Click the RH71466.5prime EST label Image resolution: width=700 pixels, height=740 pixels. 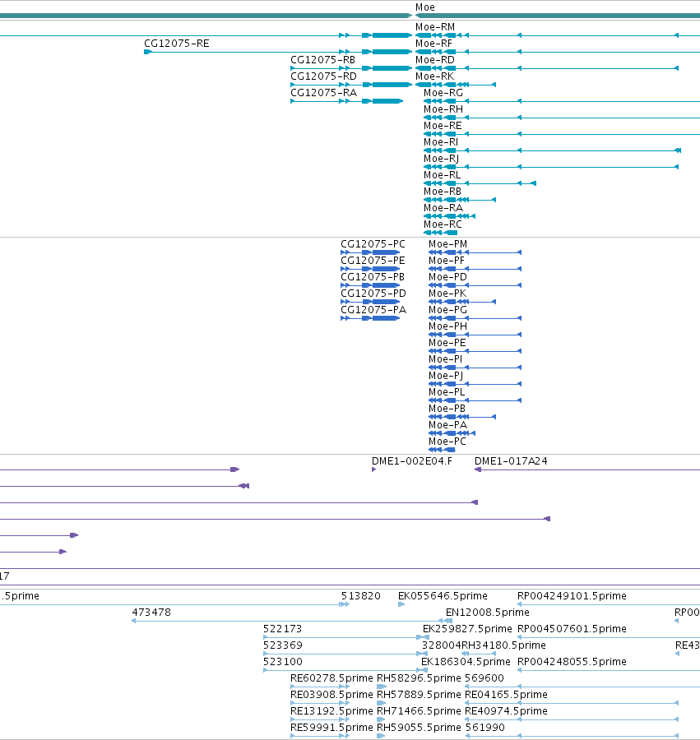(419, 712)
